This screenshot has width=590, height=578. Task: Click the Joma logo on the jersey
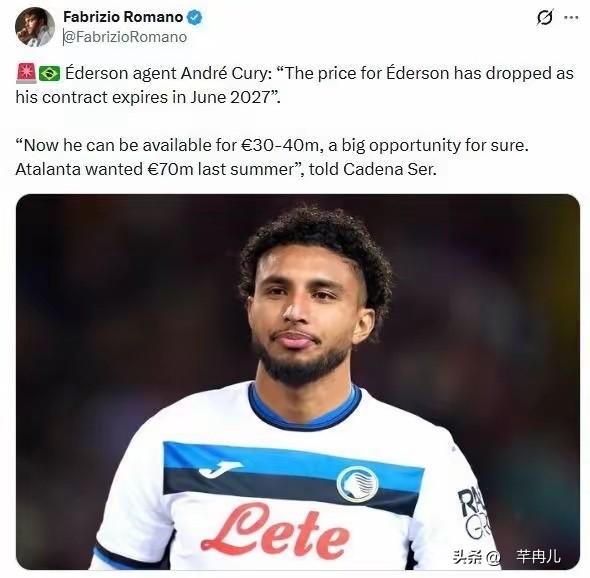click(x=220, y=470)
